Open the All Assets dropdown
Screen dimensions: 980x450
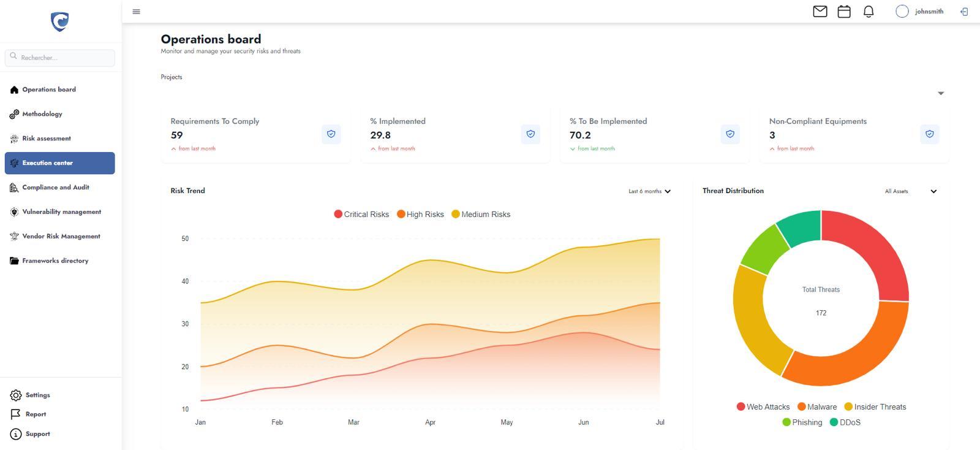pyautogui.click(x=910, y=191)
